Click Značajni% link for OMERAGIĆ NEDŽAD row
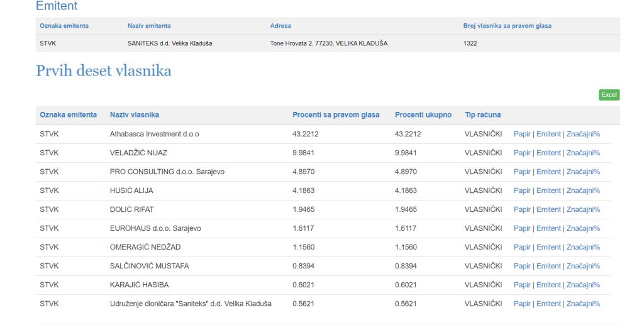This screenshot has width=644, height=330. [583, 247]
